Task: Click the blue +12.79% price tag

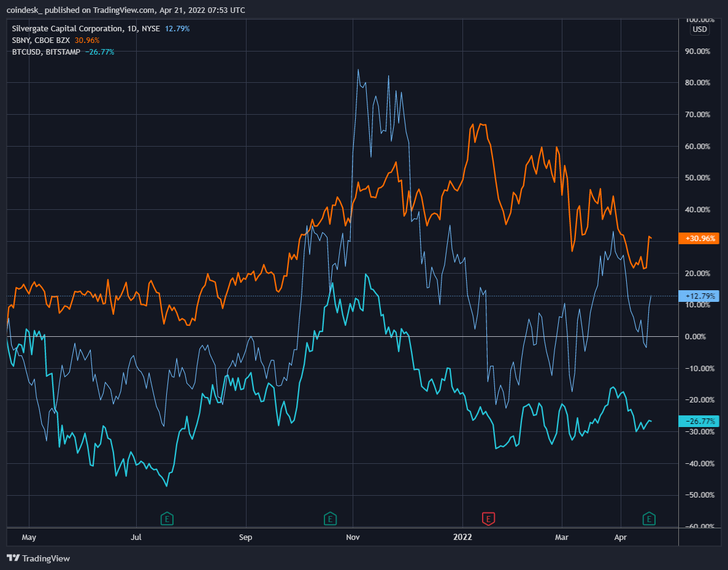Action: pyautogui.click(x=699, y=296)
